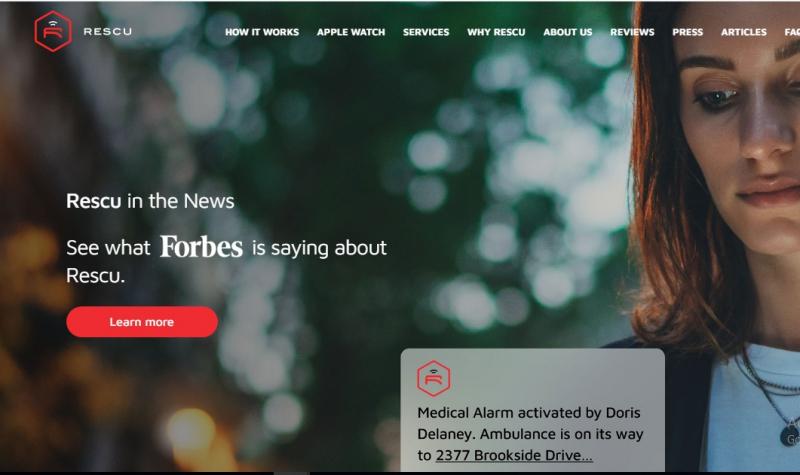Open the How It Works menu item

(x=262, y=32)
